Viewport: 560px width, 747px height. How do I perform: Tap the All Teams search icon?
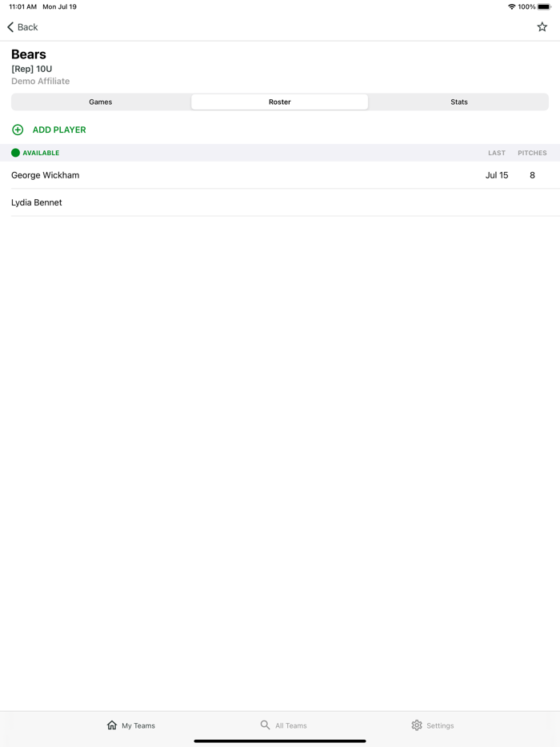click(265, 725)
